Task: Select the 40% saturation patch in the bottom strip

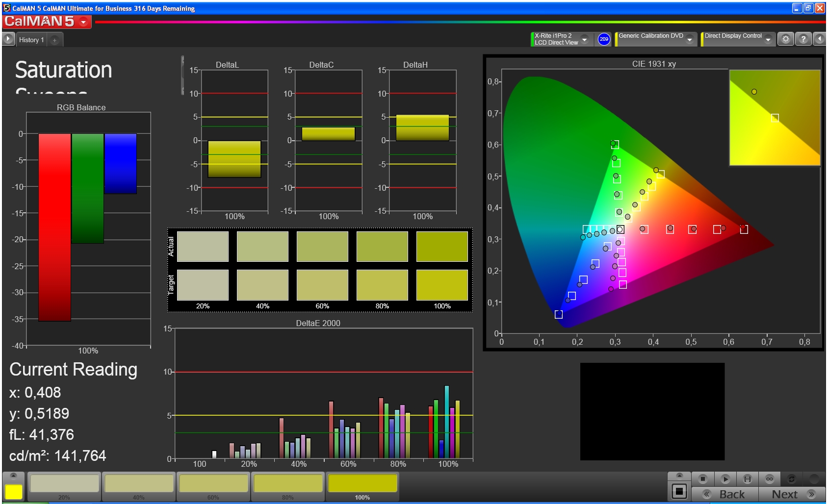Action: pos(139,486)
